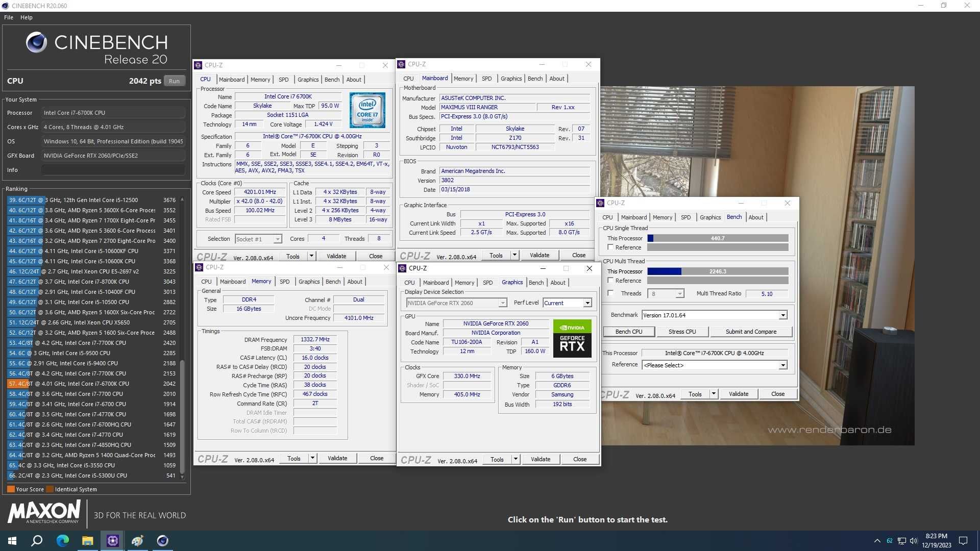Select About tab in CPU window
980x551 pixels.
354,80
